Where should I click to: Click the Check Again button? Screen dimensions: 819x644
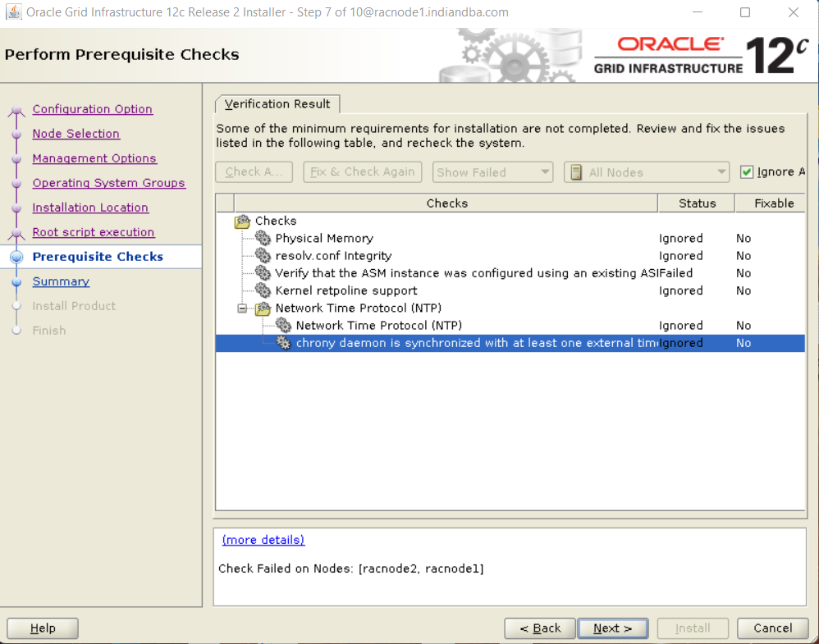(x=254, y=171)
